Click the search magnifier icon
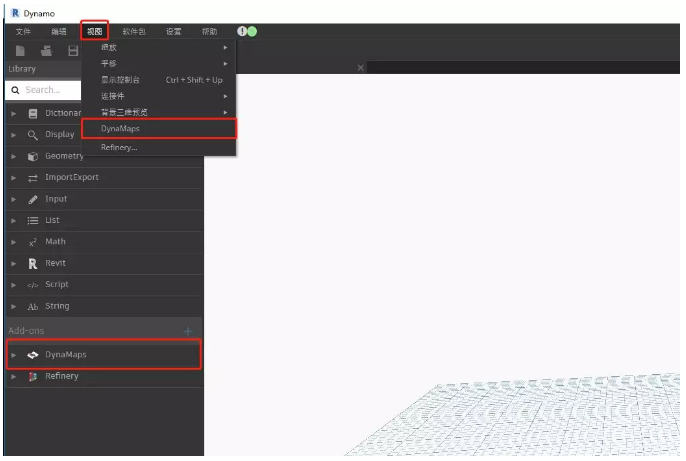The height and width of the screenshot is (461, 686). click(x=15, y=90)
